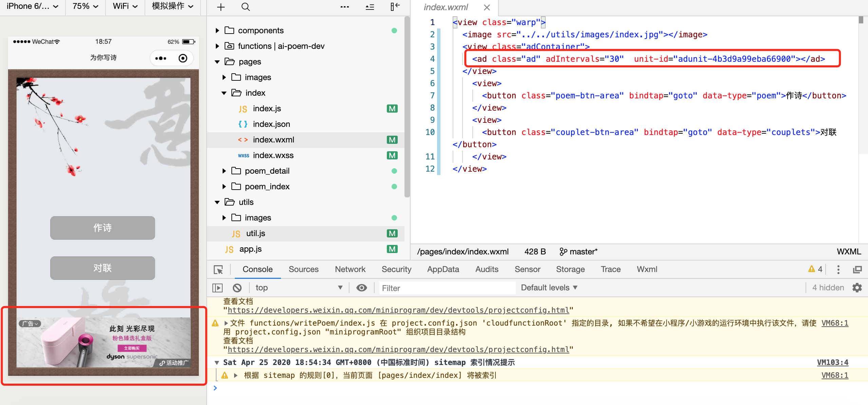Open the Sensor tab
Screen dimensions: 868x405
click(527, 269)
